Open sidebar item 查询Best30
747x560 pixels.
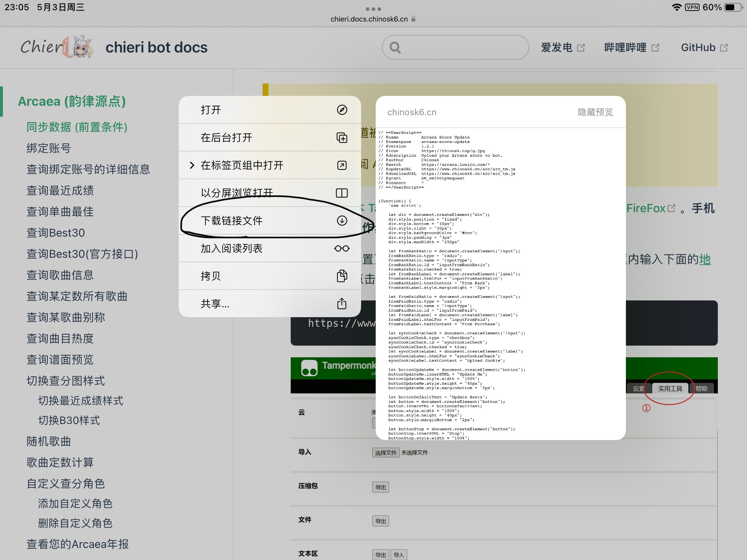[56, 233]
